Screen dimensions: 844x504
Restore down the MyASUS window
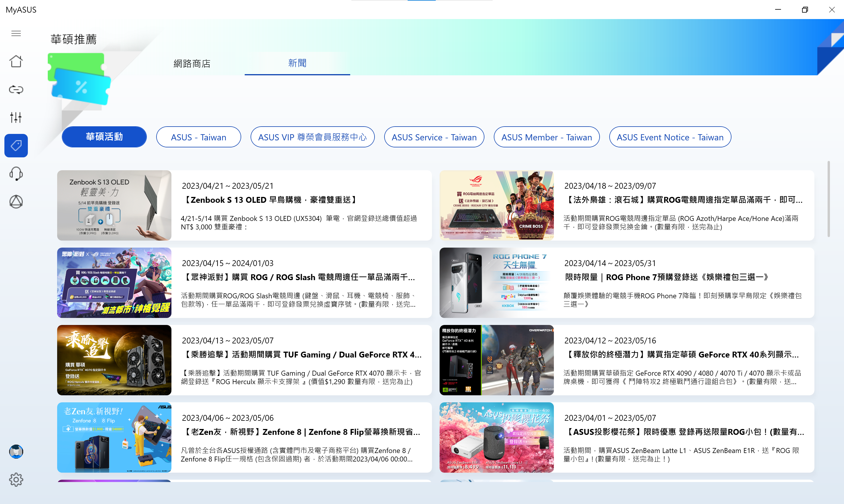805,9
